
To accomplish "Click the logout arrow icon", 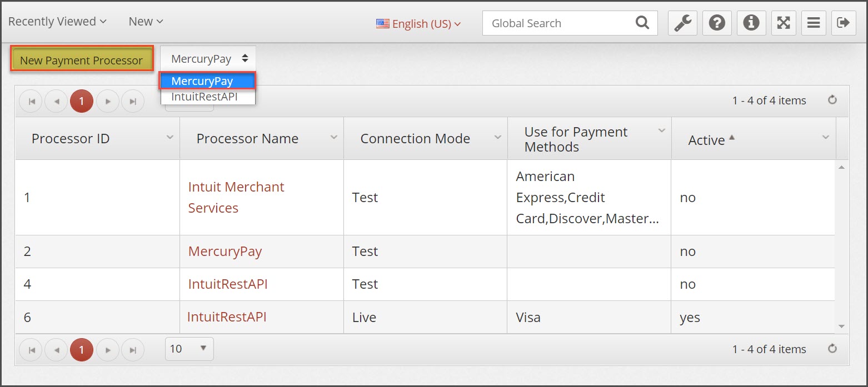I will (844, 23).
